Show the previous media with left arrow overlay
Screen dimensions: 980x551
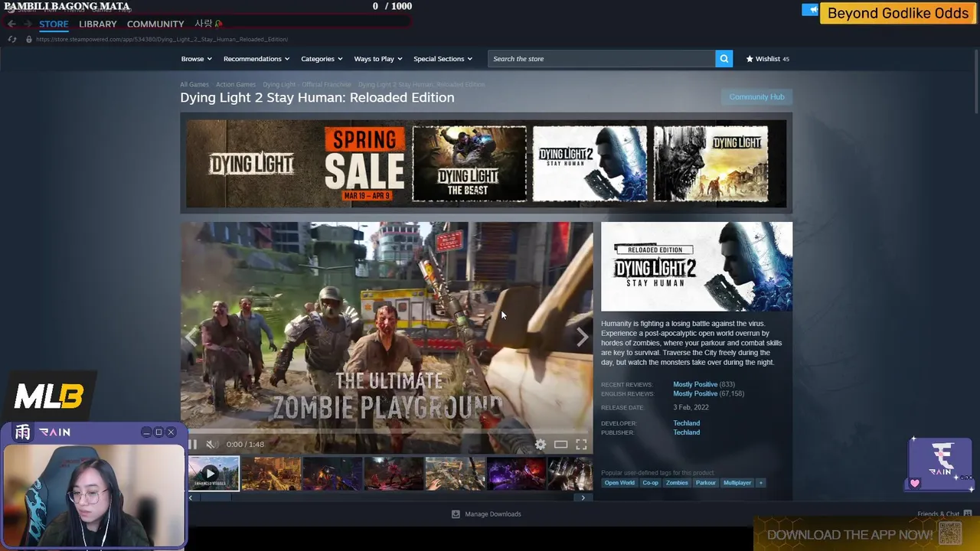click(x=191, y=337)
